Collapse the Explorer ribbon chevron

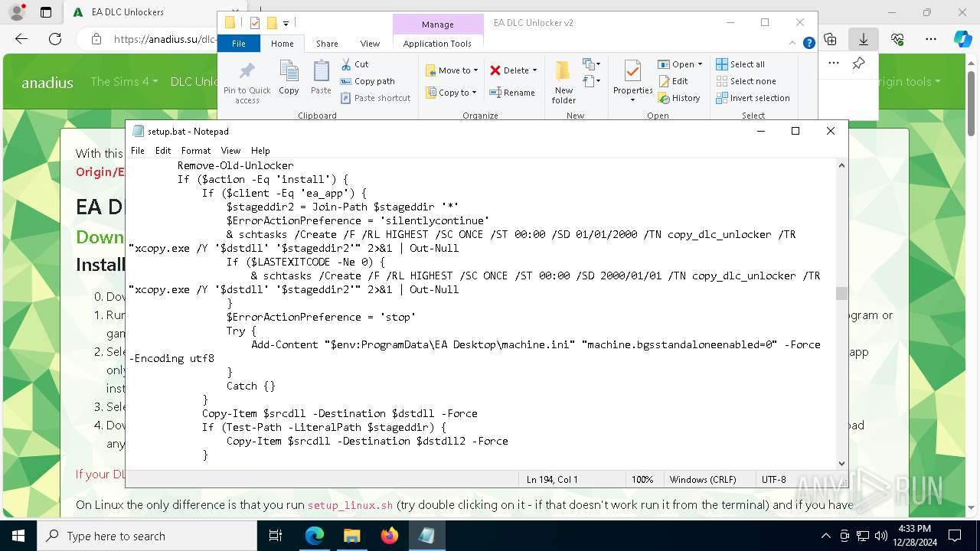tap(793, 44)
